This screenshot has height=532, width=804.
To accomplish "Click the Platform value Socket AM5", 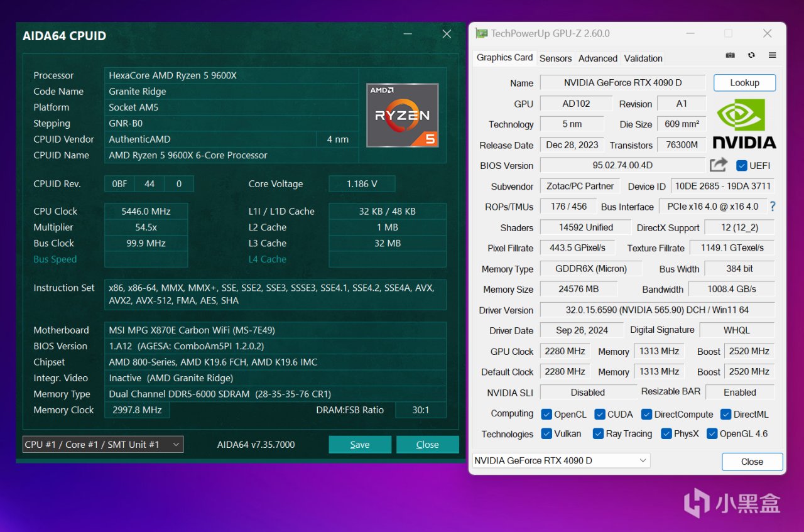I will (x=231, y=107).
